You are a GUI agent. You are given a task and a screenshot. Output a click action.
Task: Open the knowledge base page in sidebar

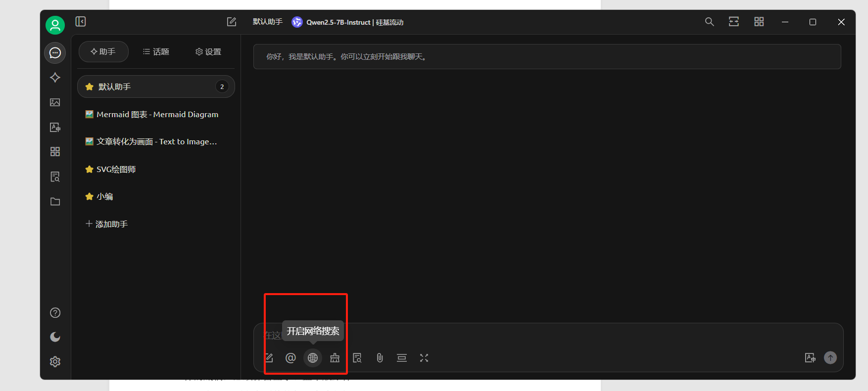(x=55, y=176)
